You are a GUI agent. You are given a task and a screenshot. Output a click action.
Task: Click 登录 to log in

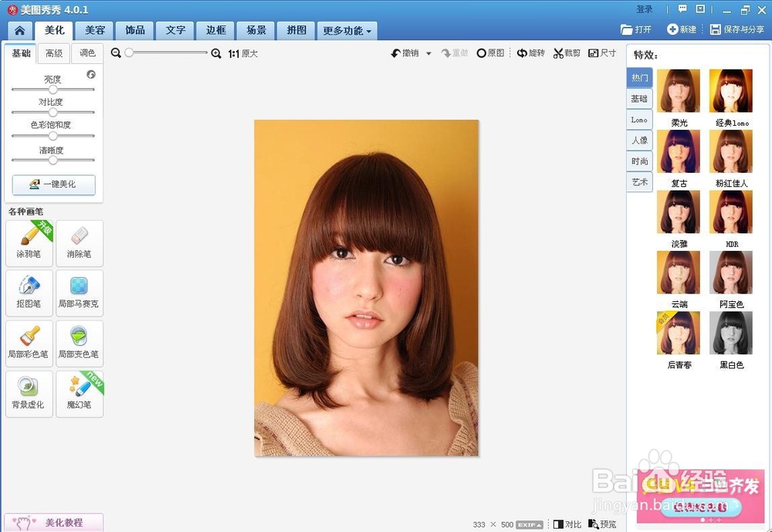644,9
